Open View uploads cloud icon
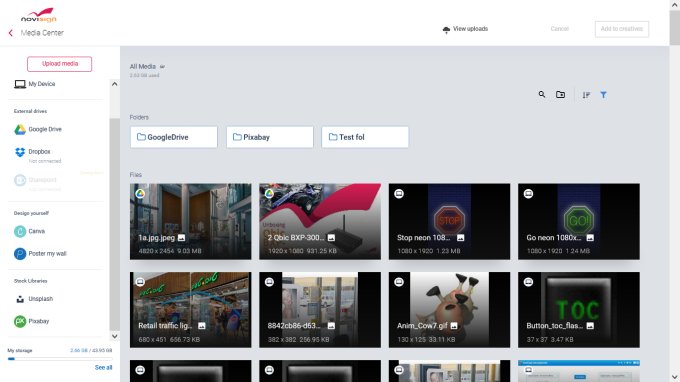This screenshot has height=382, width=680. [446, 29]
